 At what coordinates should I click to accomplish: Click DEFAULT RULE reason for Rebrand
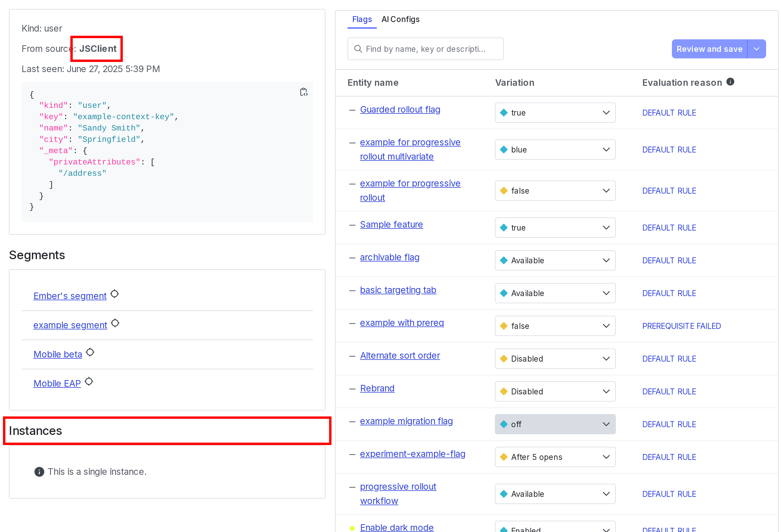tap(669, 392)
